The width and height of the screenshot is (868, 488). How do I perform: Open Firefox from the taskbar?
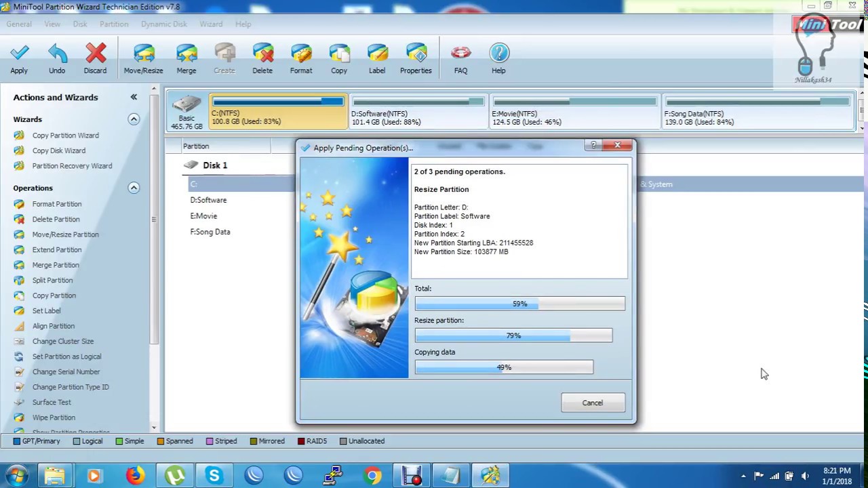[135, 476]
